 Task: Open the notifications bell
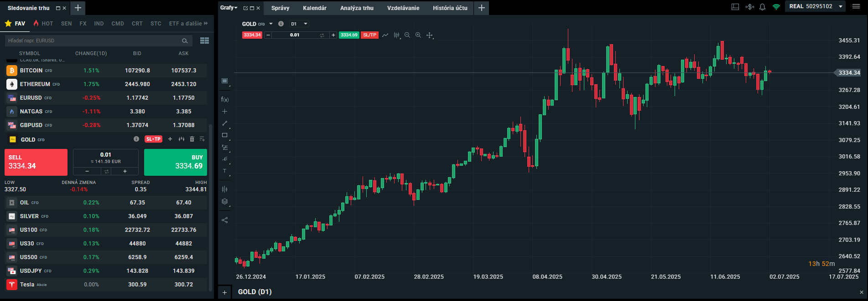coord(762,7)
